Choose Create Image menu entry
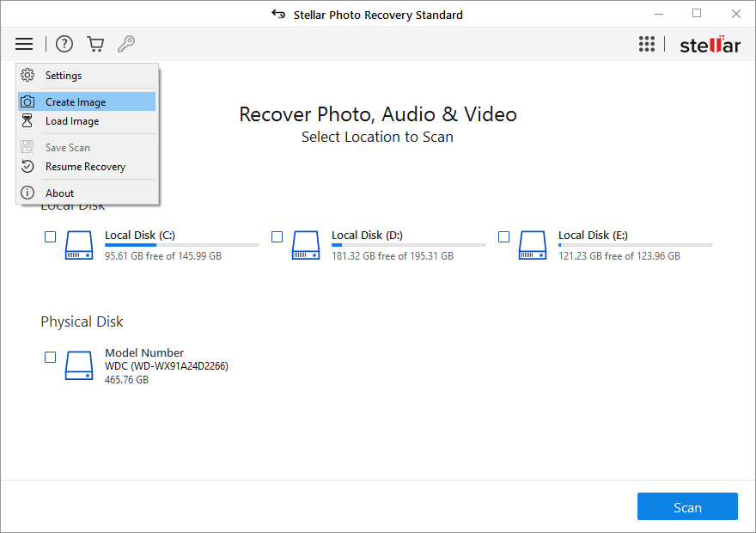 (x=76, y=101)
